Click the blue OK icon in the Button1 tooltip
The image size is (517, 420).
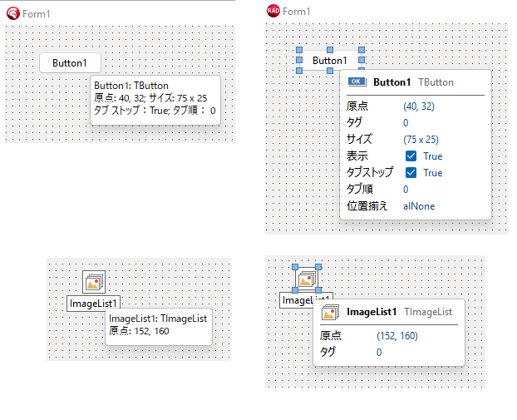point(357,82)
